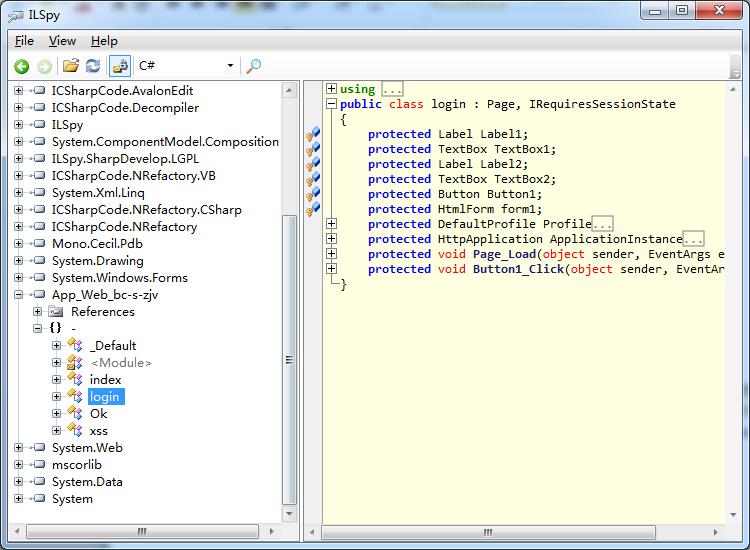This screenshot has height=550, width=750.
Task: Click the Reload assemblies refresh icon
Action: point(93,66)
